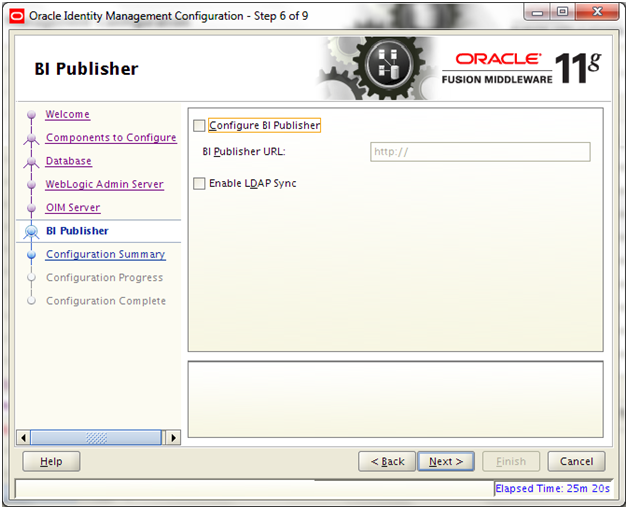
Task: Close the Oracle Identity Management window
Action: 597,12
